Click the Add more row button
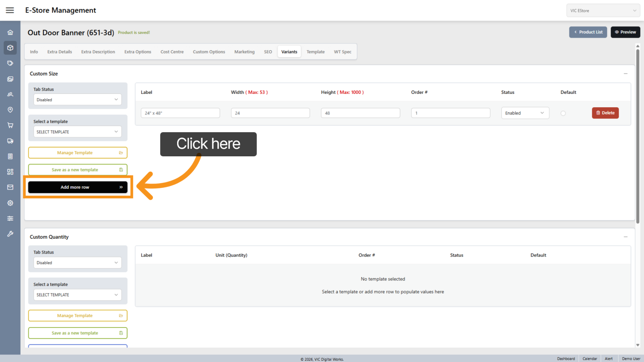This screenshot has height=362, width=644. (77, 187)
